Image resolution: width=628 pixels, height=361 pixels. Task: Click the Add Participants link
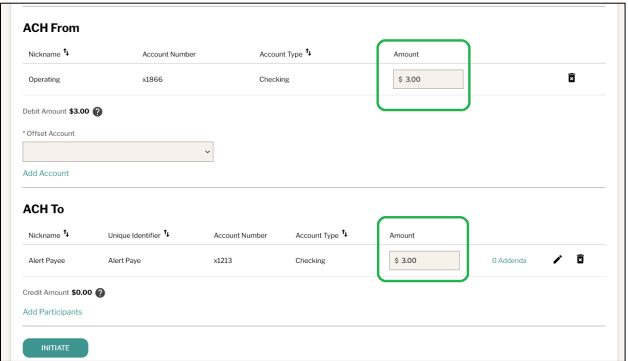coord(52,312)
